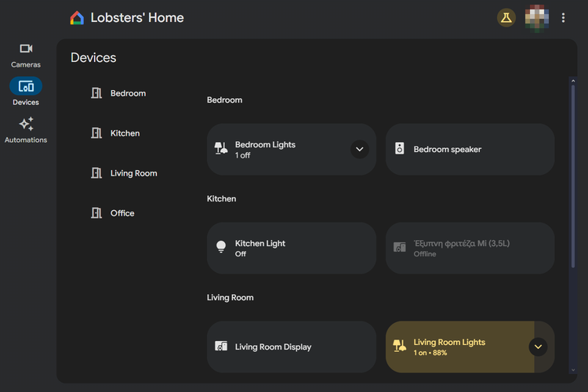Screen dimensions: 588x392
Task: Click the user profile avatar
Action: [x=536, y=17]
